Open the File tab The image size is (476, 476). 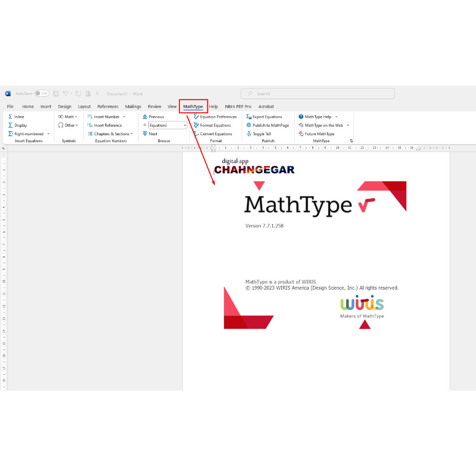[x=10, y=106]
